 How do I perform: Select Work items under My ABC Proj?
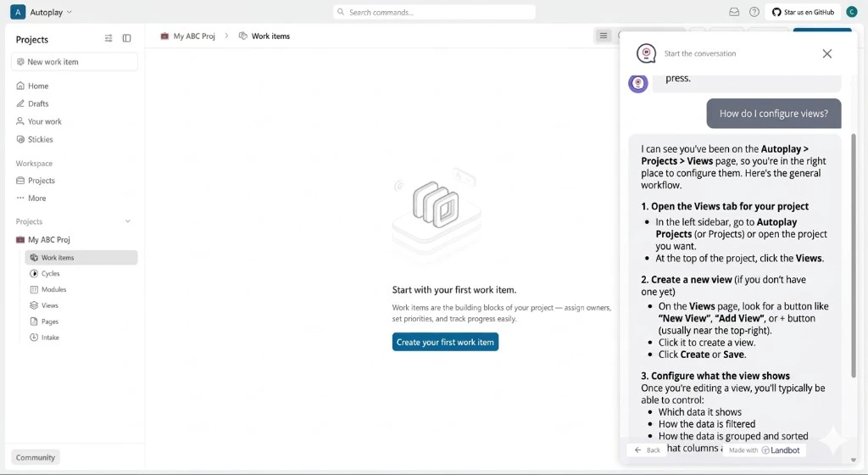[x=81, y=257]
